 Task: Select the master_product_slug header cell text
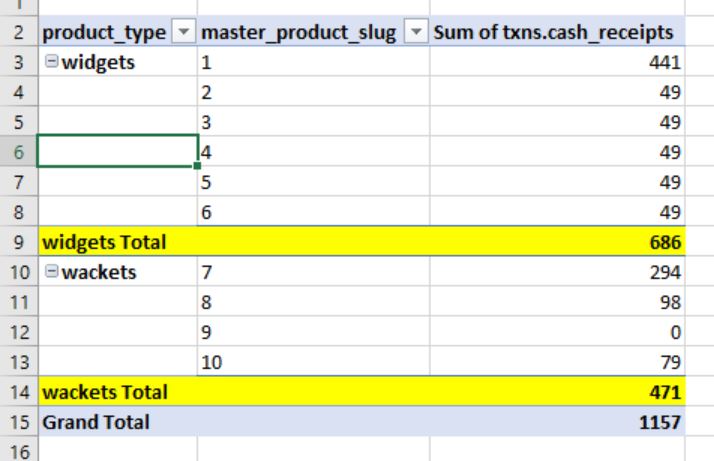coord(298,33)
